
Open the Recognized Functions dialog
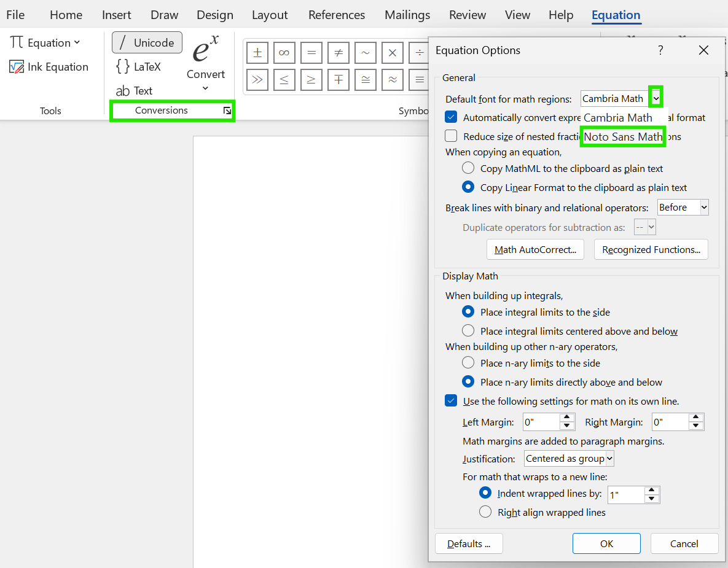pos(651,249)
